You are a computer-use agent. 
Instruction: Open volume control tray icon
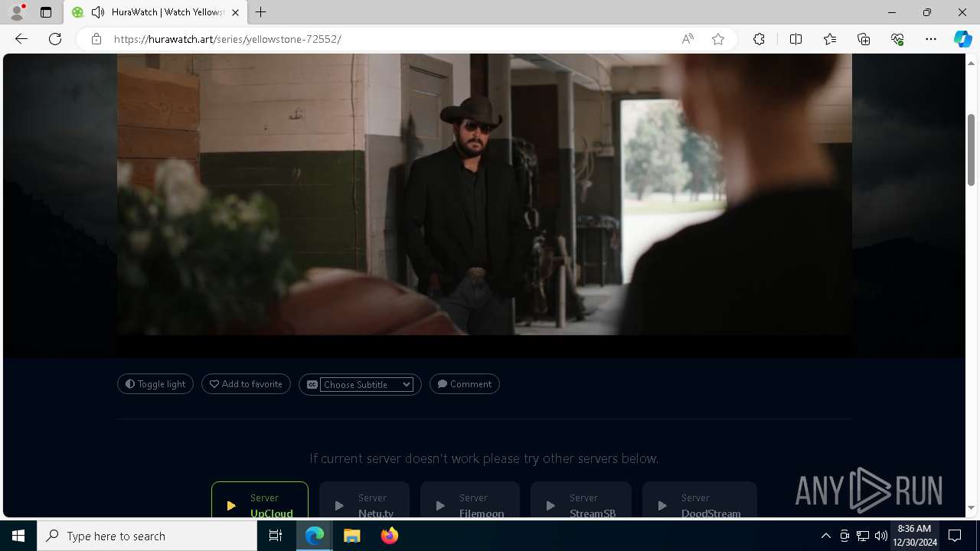(x=880, y=536)
